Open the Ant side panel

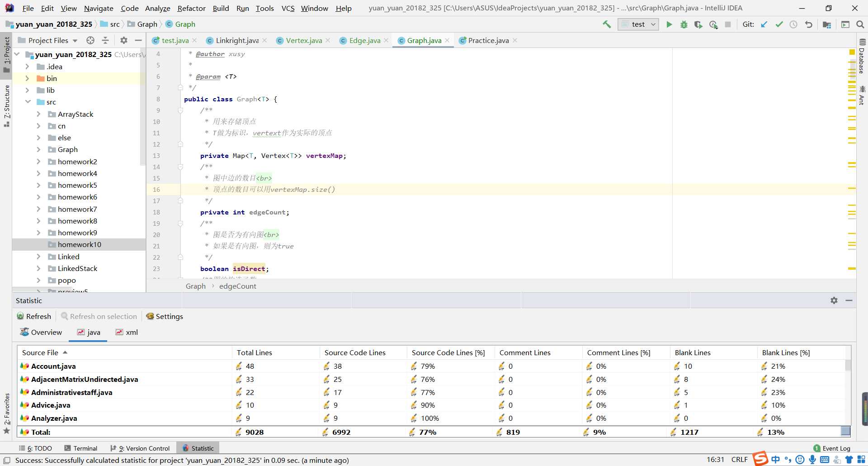click(862, 95)
